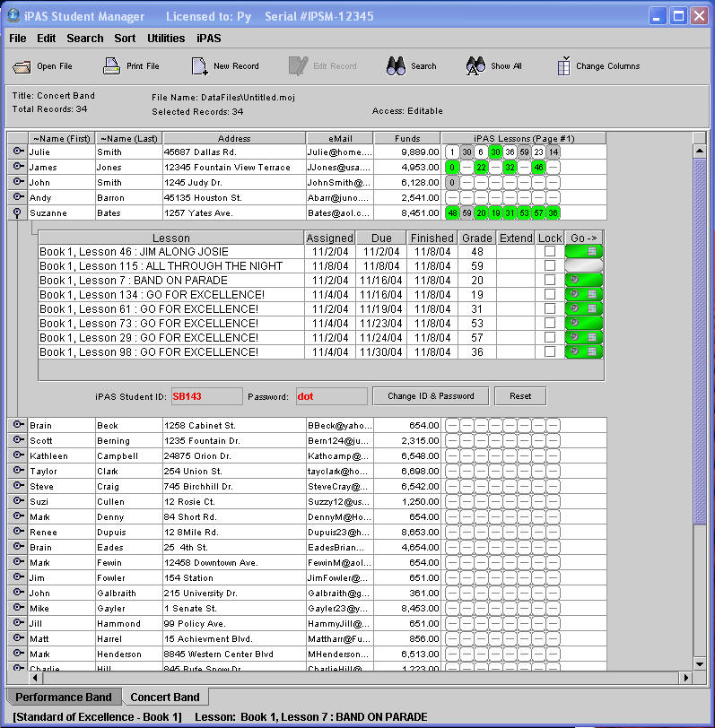Click the Print File printer icon
715x728 pixels.
pyautogui.click(x=111, y=66)
